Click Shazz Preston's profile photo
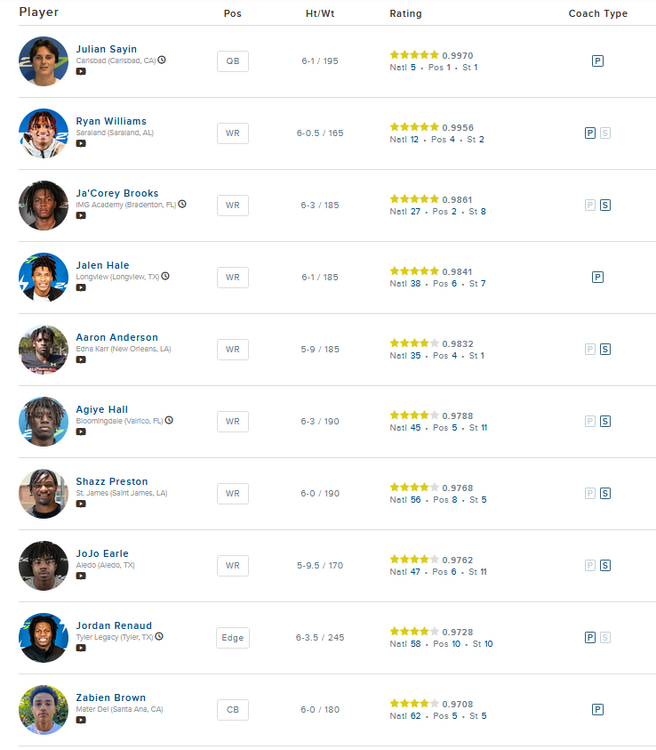The width and height of the screenshot is (656, 750). tap(43, 493)
